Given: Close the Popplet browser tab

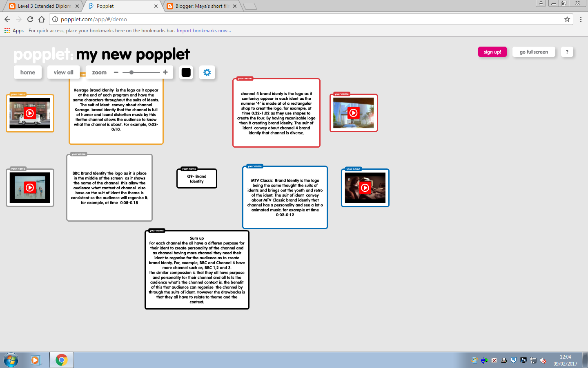Looking at the screenshot, I should [156, 6].
